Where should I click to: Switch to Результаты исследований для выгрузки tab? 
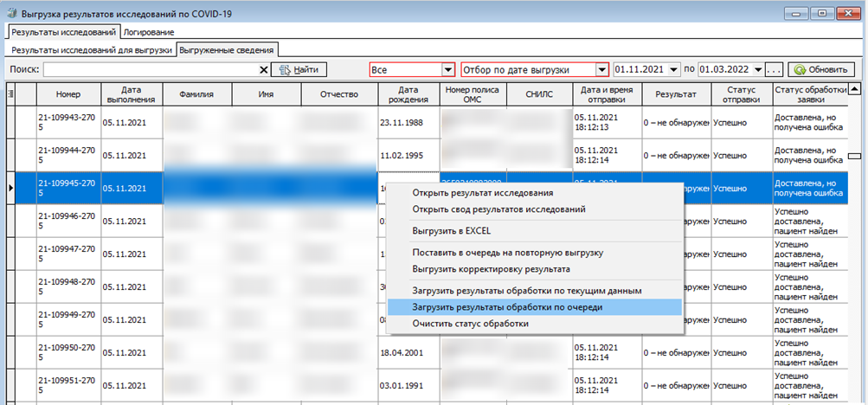click(x=91, y=51)
